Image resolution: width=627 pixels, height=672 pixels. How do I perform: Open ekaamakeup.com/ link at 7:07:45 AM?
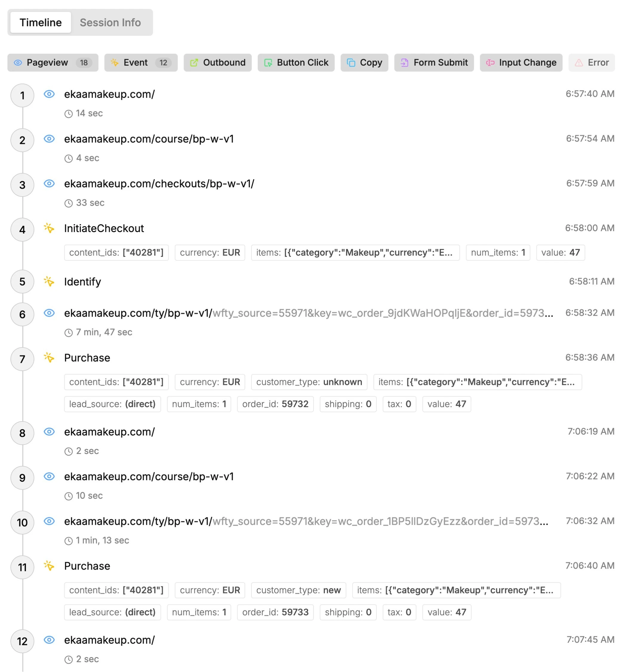point(110,640)
